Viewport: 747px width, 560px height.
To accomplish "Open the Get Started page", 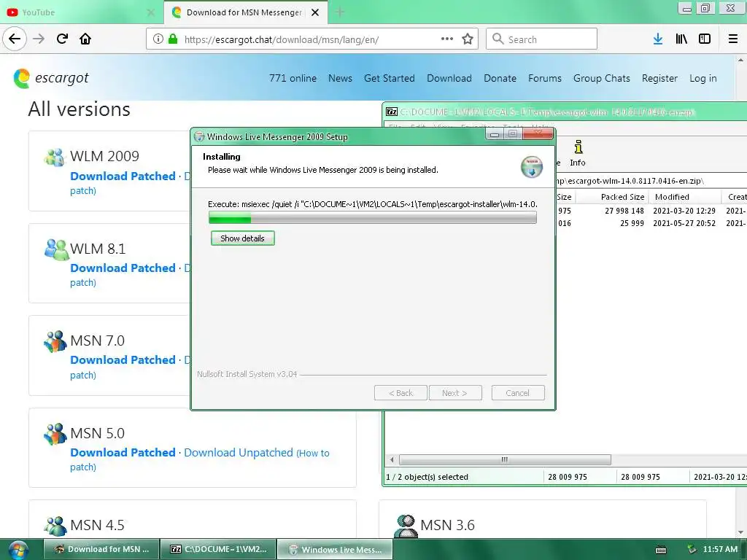I will point(390,78).
